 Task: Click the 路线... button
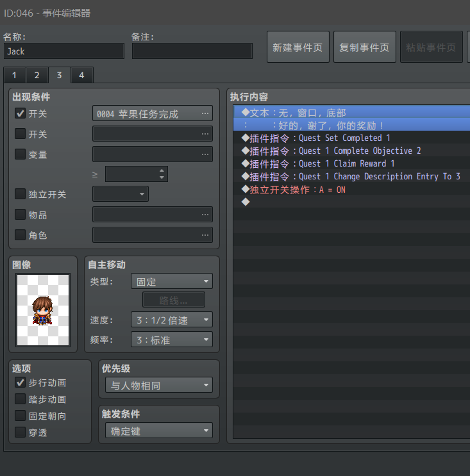coord(174,300)
